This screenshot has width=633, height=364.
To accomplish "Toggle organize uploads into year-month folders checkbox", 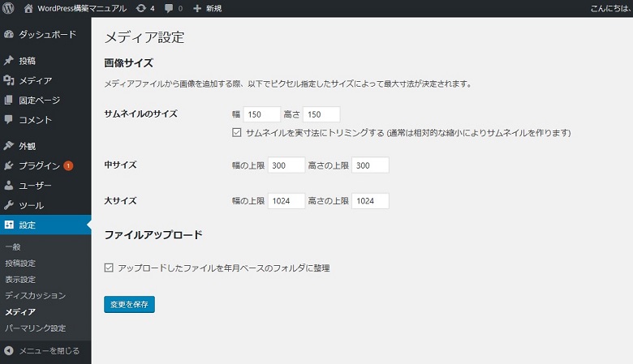I will (109, 268).
